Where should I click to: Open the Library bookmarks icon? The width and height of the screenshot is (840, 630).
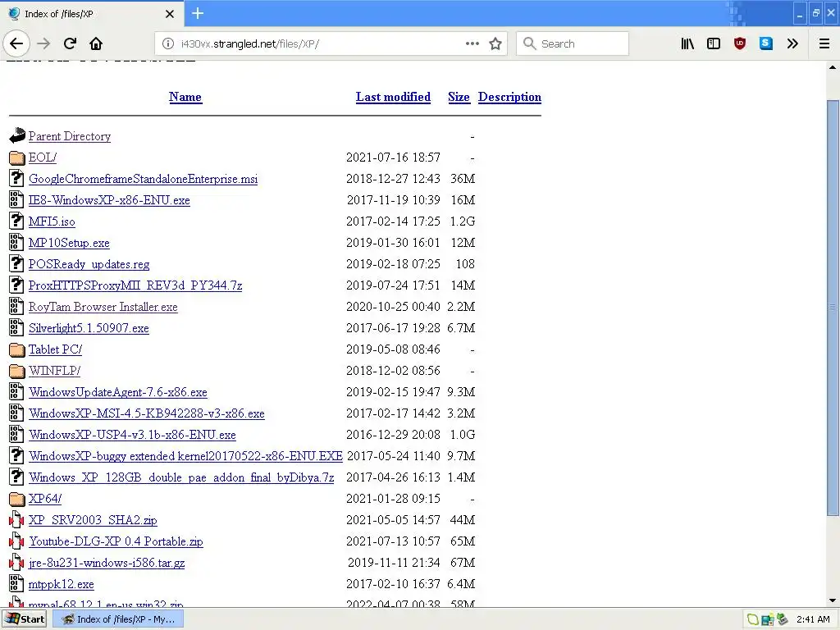687,43
